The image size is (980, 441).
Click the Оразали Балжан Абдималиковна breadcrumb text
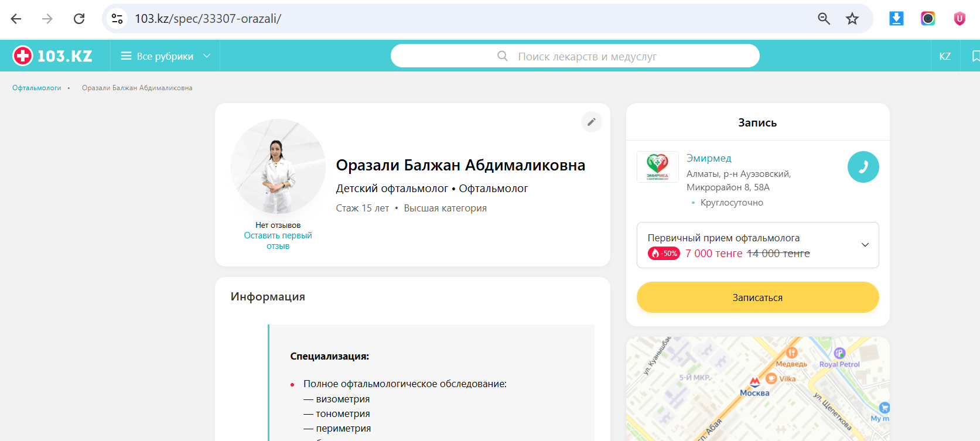tap(137, 88)
